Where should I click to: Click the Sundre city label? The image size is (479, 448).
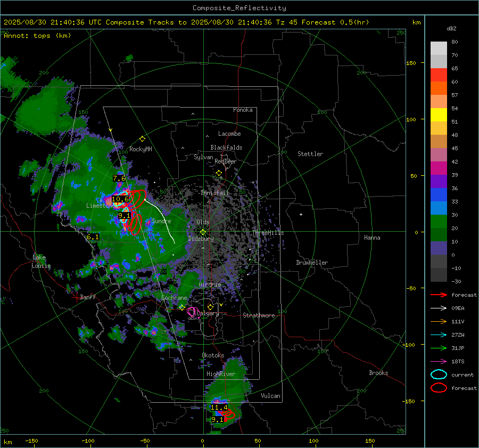click(x=162, y=221)
